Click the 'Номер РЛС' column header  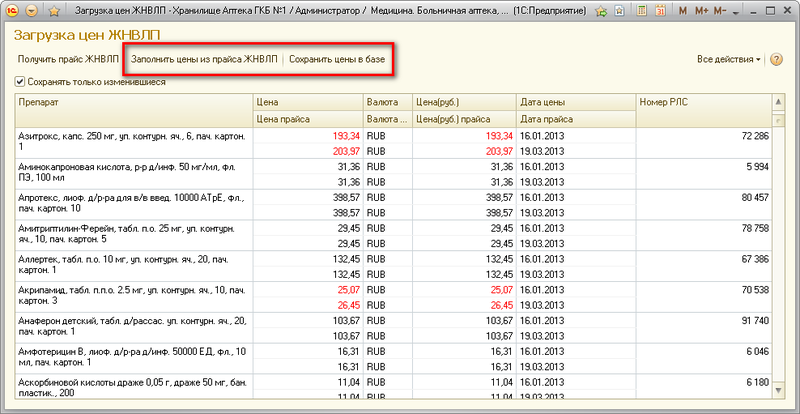pyautogui.click(x=703, y=110)
